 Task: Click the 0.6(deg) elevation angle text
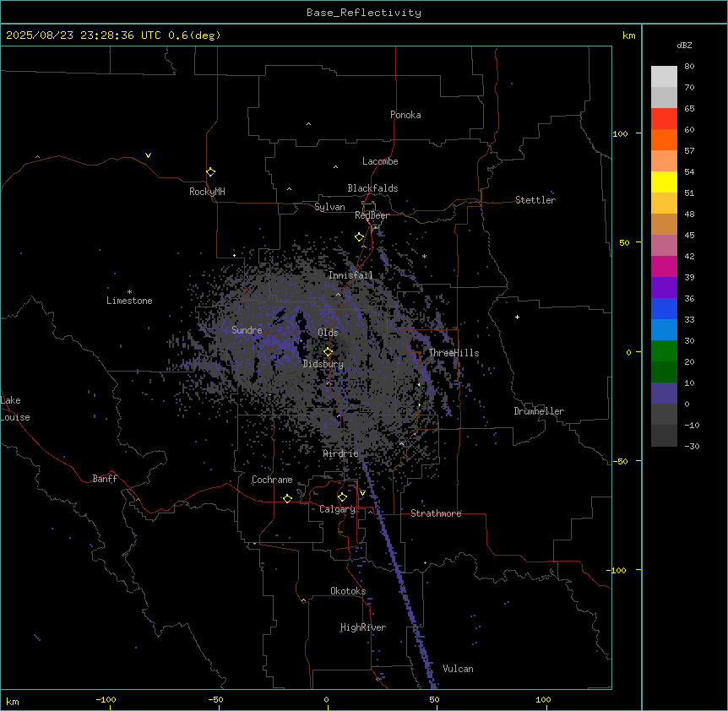coord(194,35)
